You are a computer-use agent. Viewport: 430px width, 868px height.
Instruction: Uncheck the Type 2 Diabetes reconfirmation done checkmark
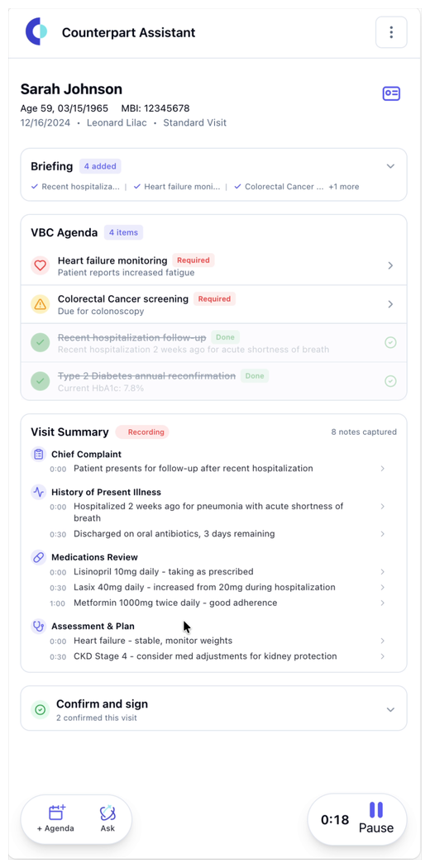pyautogui.click(x=390, y=381)
